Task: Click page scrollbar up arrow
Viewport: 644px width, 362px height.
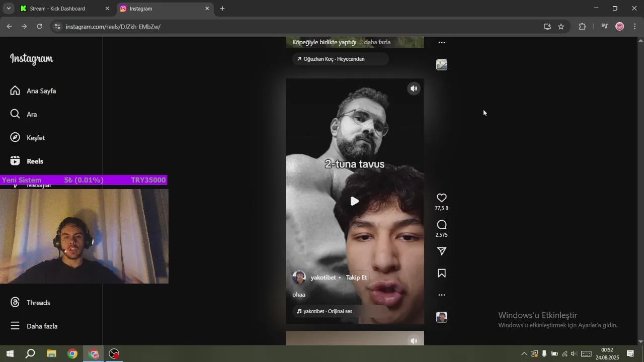Action: pos(640,40)
